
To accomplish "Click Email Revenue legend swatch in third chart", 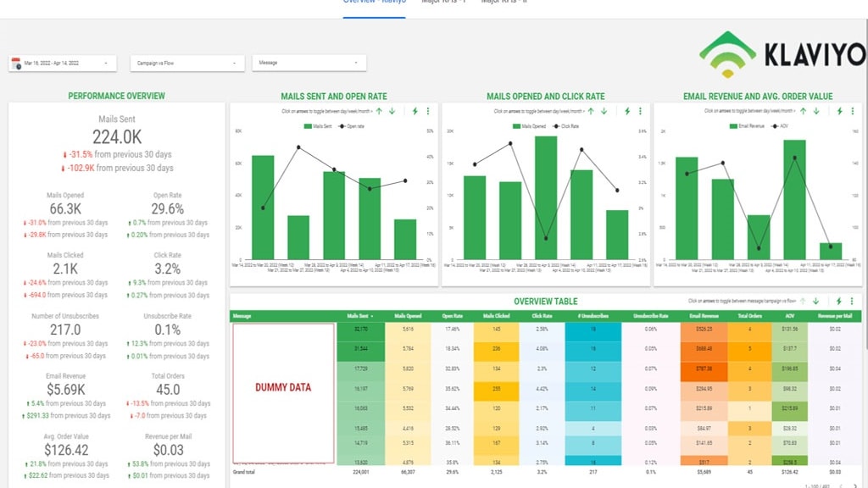I will point(733,126).
